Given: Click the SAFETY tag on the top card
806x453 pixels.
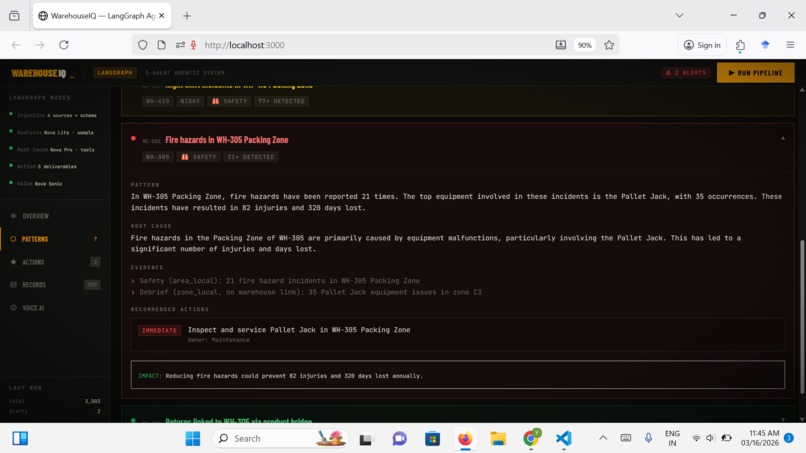Looking at the screenshot, I should 229,101.
